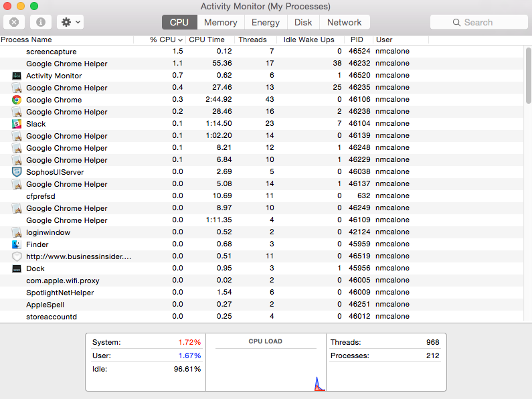Select the Google Chrome app icon
The height and width of the screenshot is (399, 532).
pos(17,100)
